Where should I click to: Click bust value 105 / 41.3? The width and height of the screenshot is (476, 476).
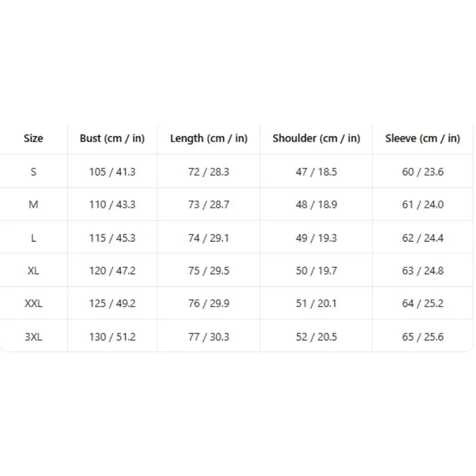point(112,172)
